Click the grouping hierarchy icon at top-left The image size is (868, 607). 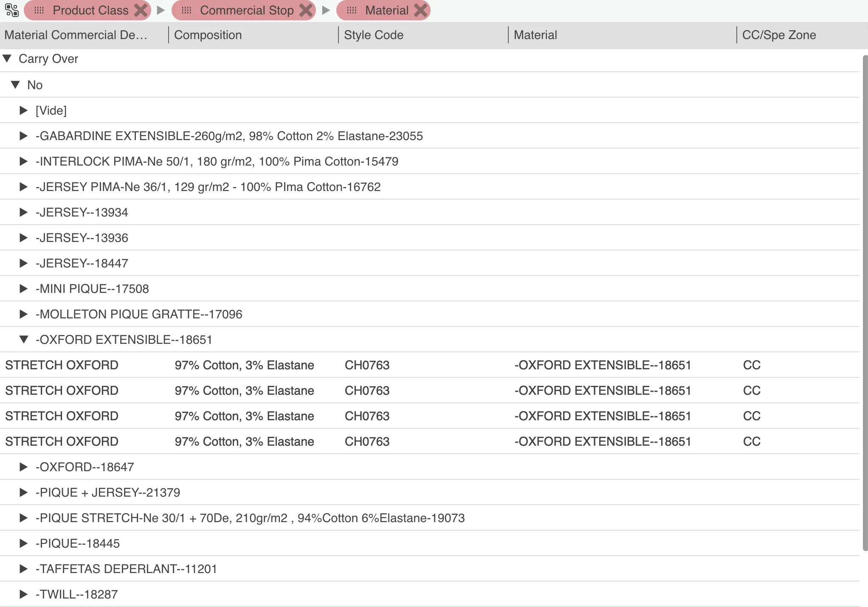[x=12, y=10]
